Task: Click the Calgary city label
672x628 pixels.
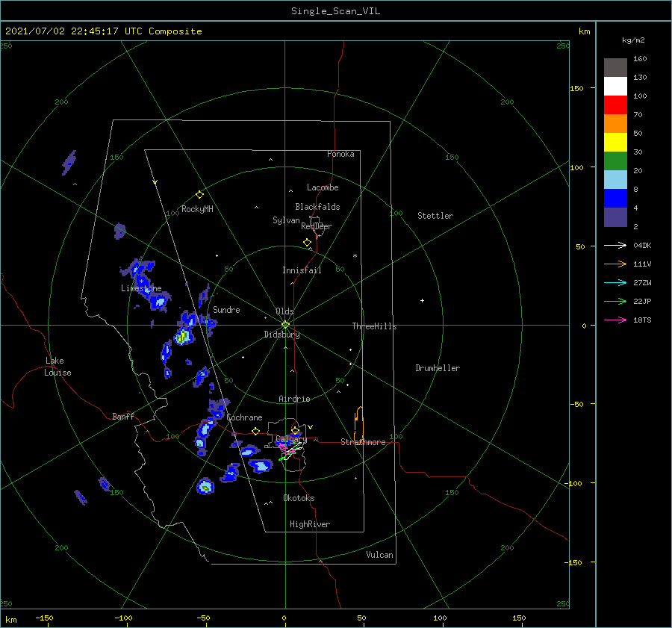Action: (291, 439)
